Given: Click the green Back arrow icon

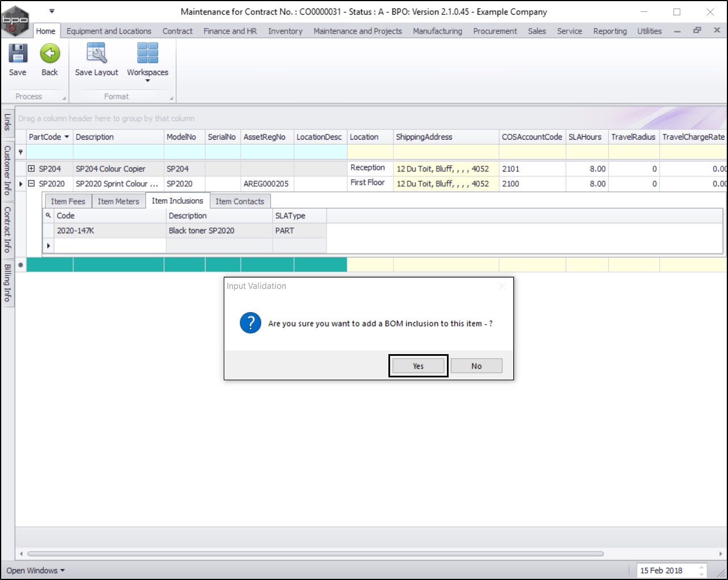Looking at the screenshot, I should (x=50, y=54).
